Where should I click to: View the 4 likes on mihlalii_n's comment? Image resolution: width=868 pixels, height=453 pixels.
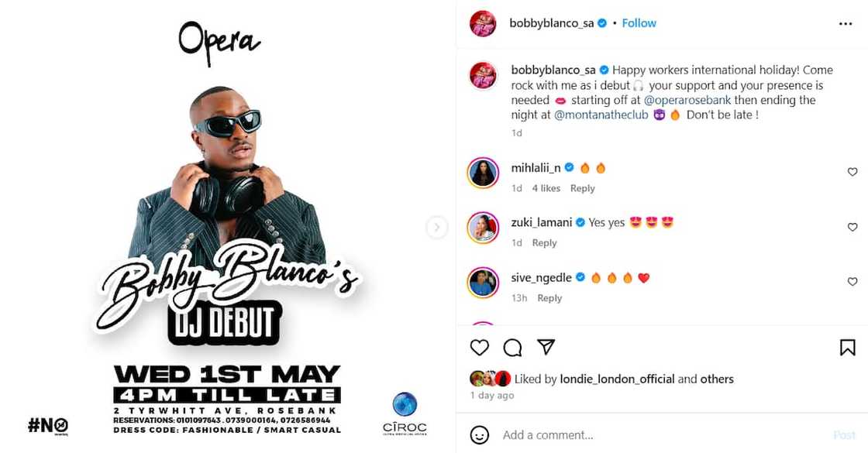click(x=546, y=188)
